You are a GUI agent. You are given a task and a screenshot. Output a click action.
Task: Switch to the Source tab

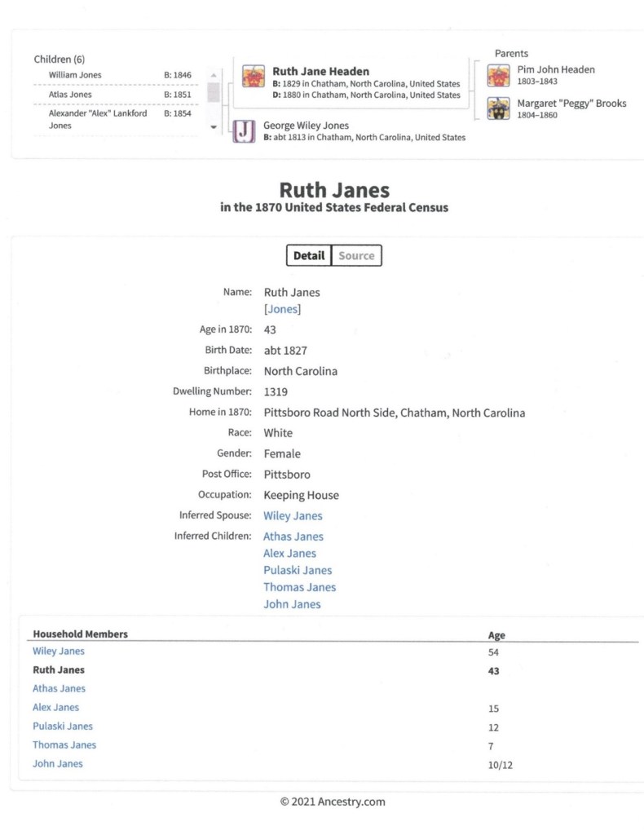click(x=356, y=255)
